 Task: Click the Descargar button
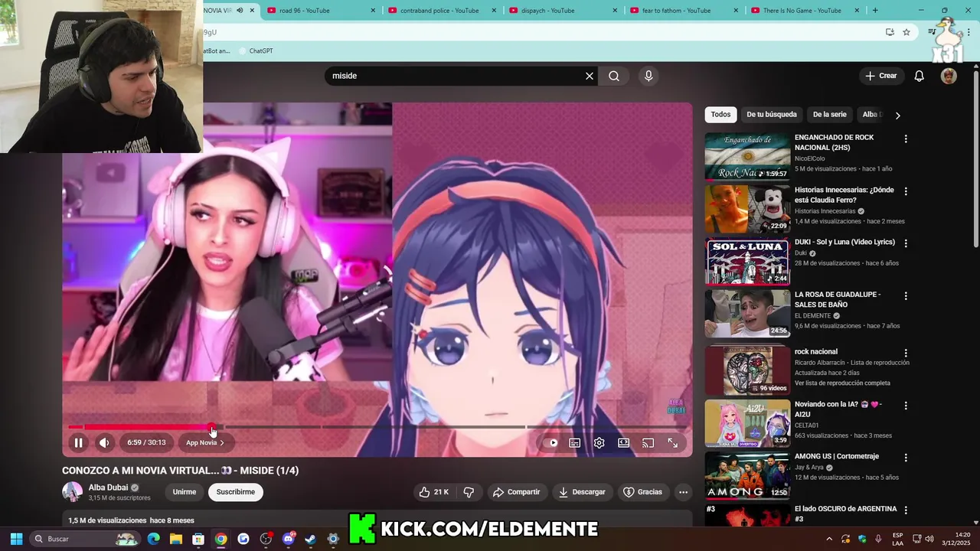(x=582, y=492)
